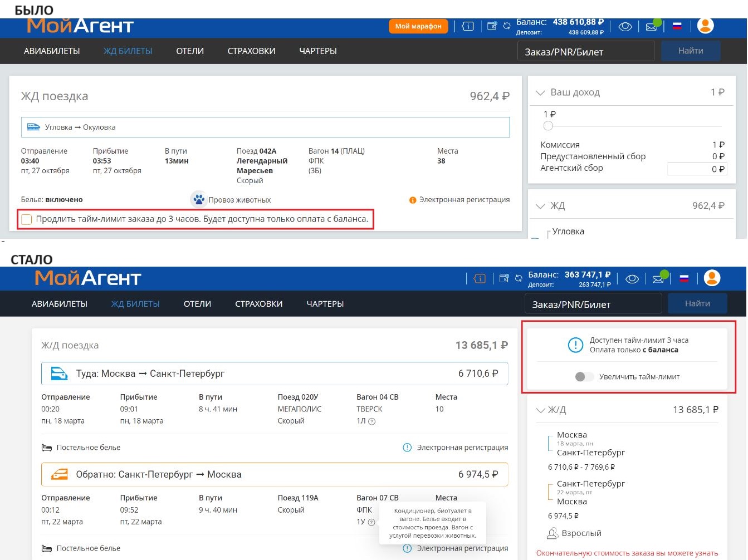Open СТРАХОВКИ in the СТАЛО navigation bar
The height and width of the screenshot is (560, 748).
(x=258, y=304)
